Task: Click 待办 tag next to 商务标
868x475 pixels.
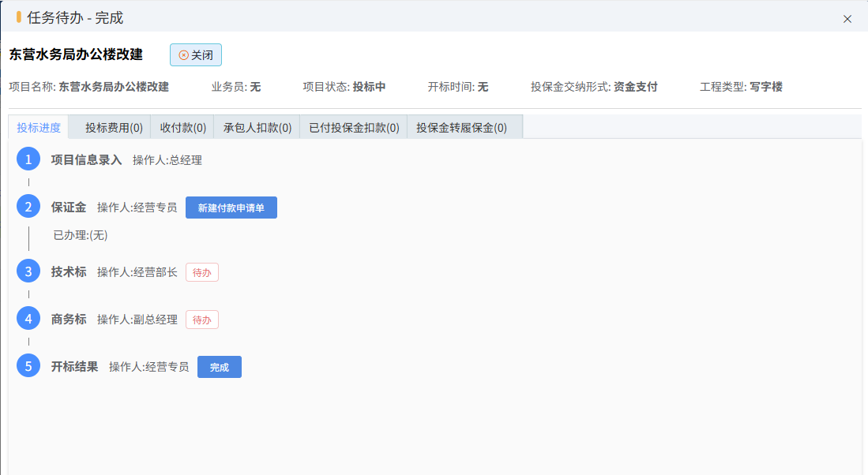Action: (x=201, y=320)
